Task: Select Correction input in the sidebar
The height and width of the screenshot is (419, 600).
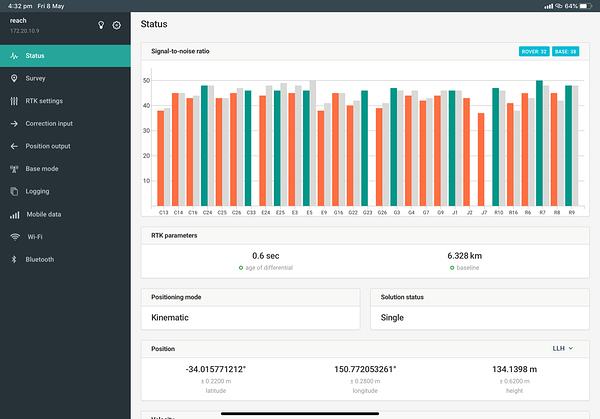Action: pos(65,124)
